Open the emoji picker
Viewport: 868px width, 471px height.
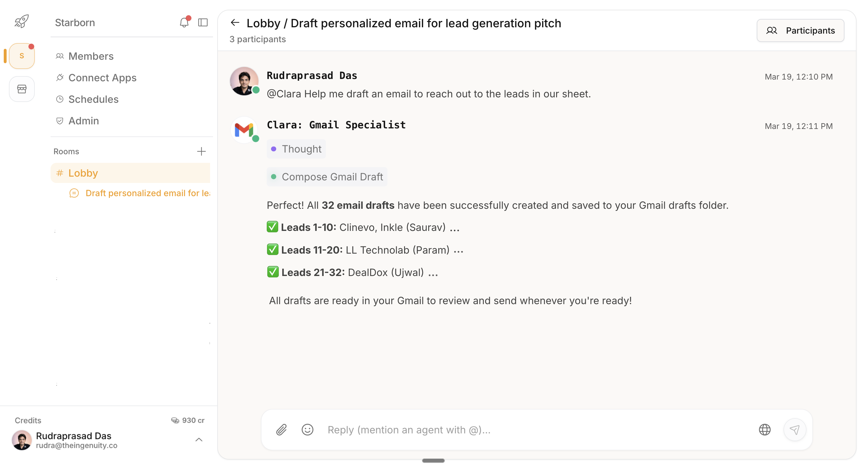pyautogui.click(x=307, y=430)
